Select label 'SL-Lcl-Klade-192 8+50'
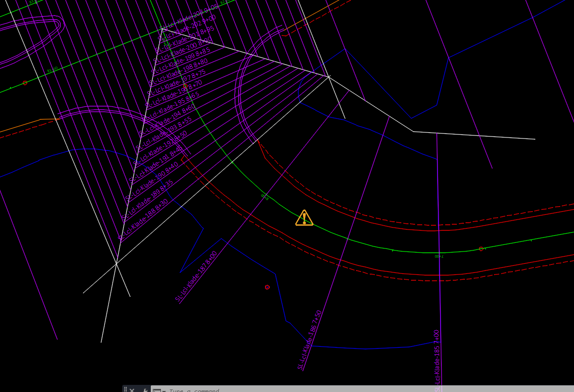This screenshot has width=574, height=392. click(160, 148)
